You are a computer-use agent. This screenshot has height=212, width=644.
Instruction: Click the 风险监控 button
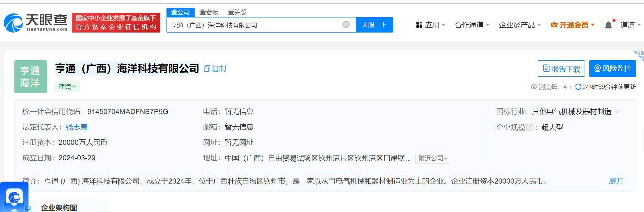click(612, 68)
